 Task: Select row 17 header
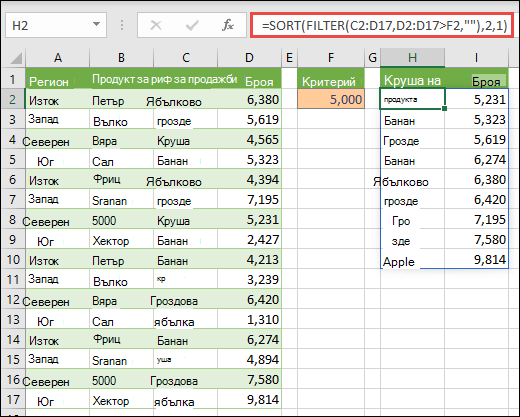13,399
